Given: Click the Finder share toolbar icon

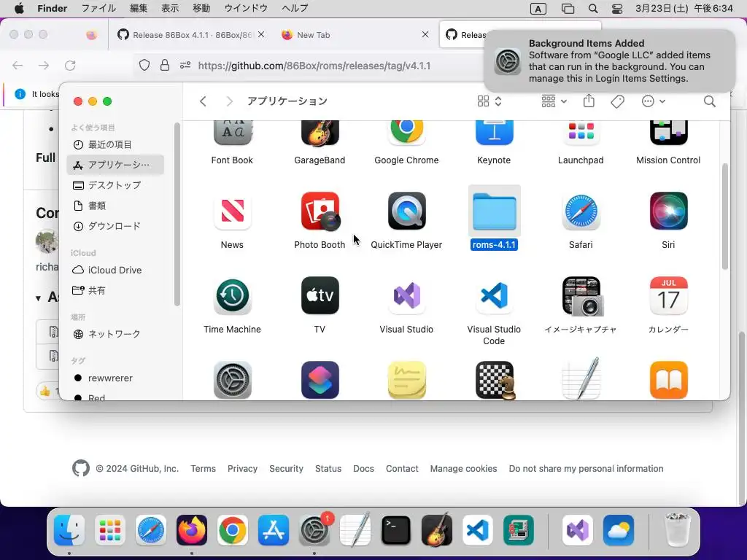Looking at the screenshot, I should [589, 101].
